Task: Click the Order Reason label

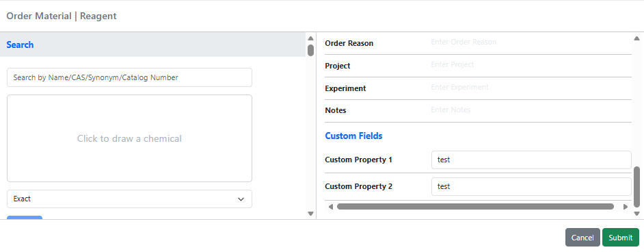Action: [349, 43]
